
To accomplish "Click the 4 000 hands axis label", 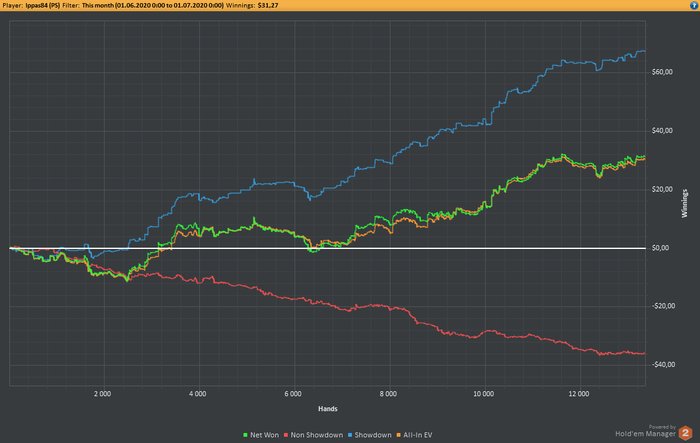I will coord(197,394).
